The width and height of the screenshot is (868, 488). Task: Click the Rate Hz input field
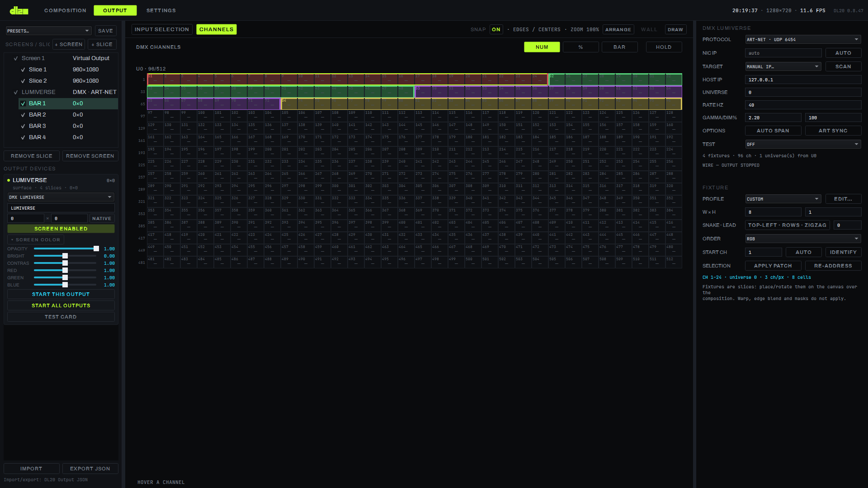tap(803, 105)
